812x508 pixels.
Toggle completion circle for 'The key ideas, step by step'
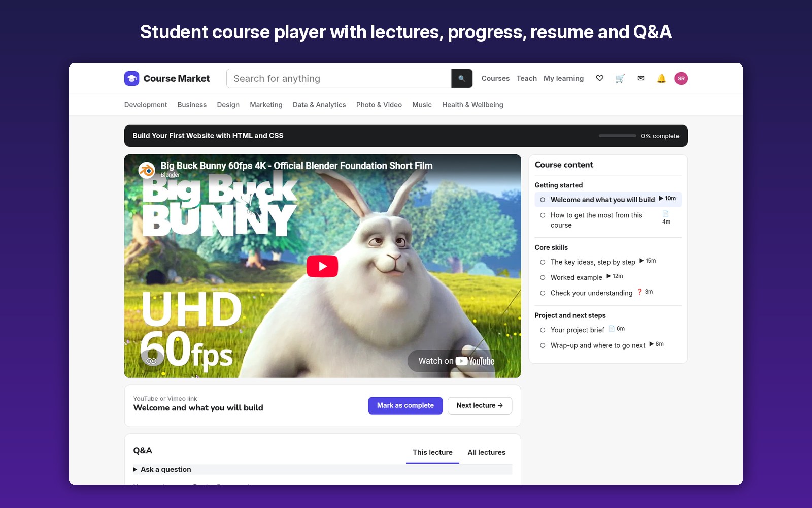[543, 262]
